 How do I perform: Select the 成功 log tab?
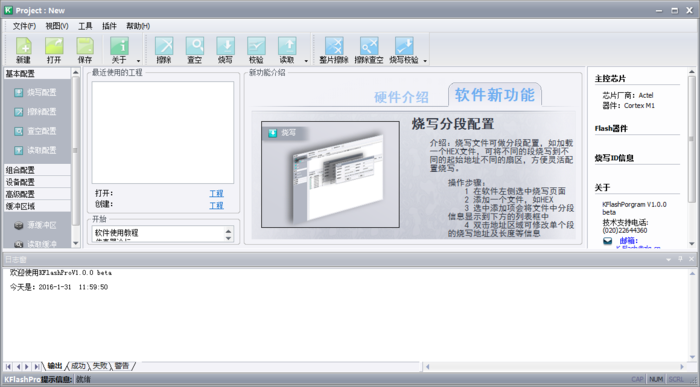tap(78, 366)
